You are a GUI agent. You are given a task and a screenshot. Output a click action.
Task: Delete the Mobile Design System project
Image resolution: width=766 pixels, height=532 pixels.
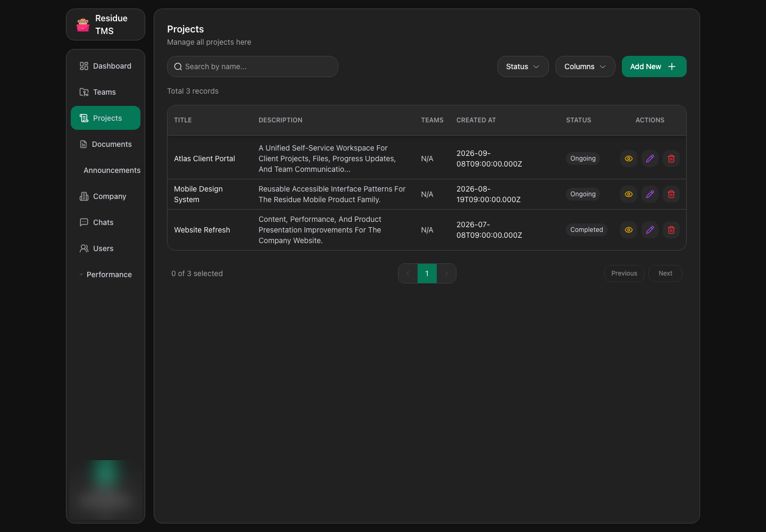[671, 194]
